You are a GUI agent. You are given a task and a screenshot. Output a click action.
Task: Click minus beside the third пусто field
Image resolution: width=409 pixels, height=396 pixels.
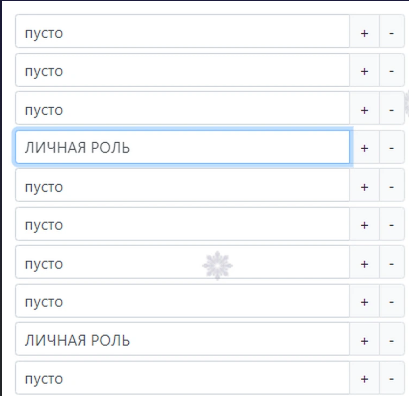coord(392,108)
